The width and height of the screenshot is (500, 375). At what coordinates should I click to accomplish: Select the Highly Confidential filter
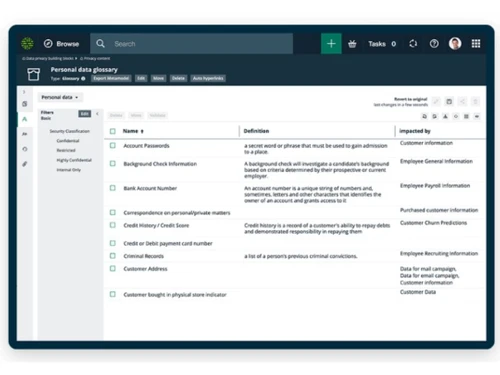74,160
